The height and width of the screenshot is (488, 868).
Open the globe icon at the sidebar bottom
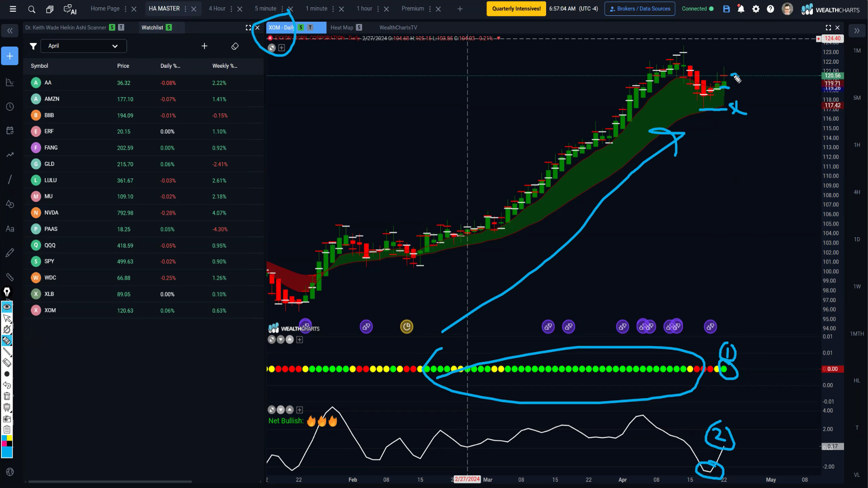[x=10, y=472]
